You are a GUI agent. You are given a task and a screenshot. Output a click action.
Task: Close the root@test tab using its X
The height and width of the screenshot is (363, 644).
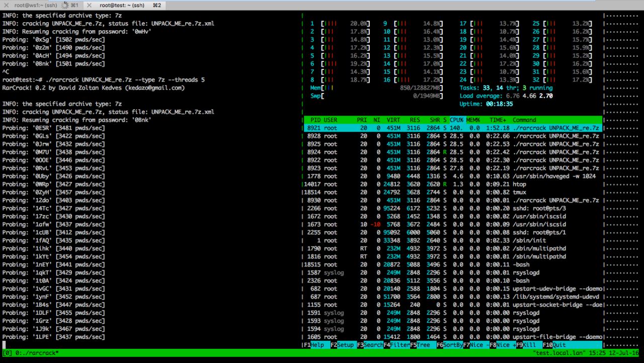coord(89,5)
